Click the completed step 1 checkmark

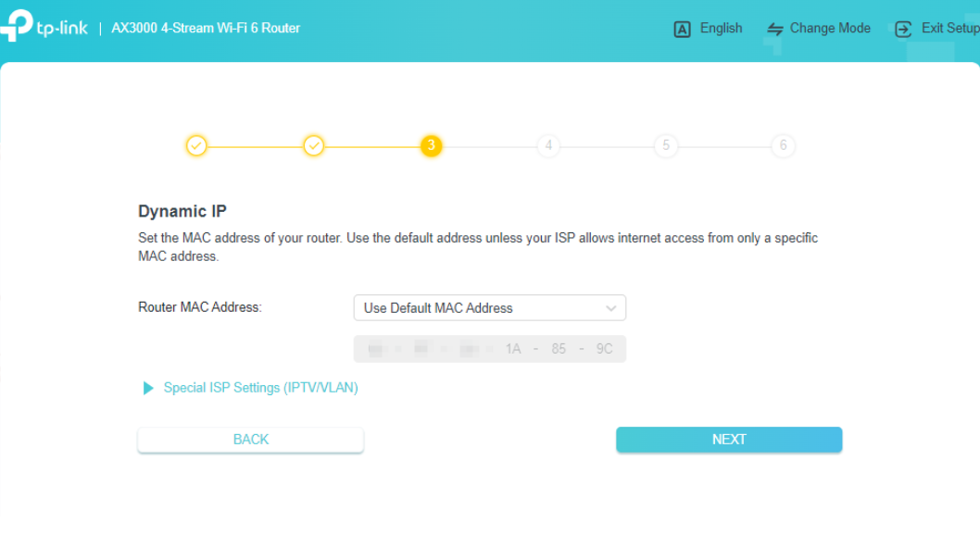coord(196,145)
